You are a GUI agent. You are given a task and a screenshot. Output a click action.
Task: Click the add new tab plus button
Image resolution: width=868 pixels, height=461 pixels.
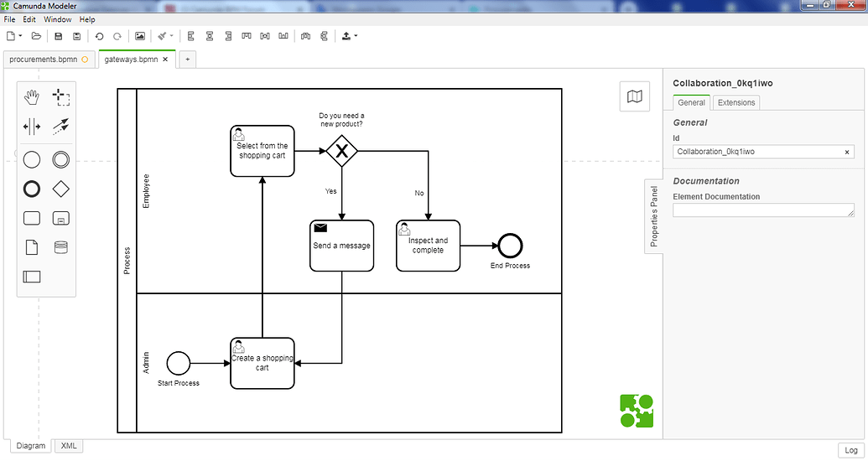click(x=187, y=60)
